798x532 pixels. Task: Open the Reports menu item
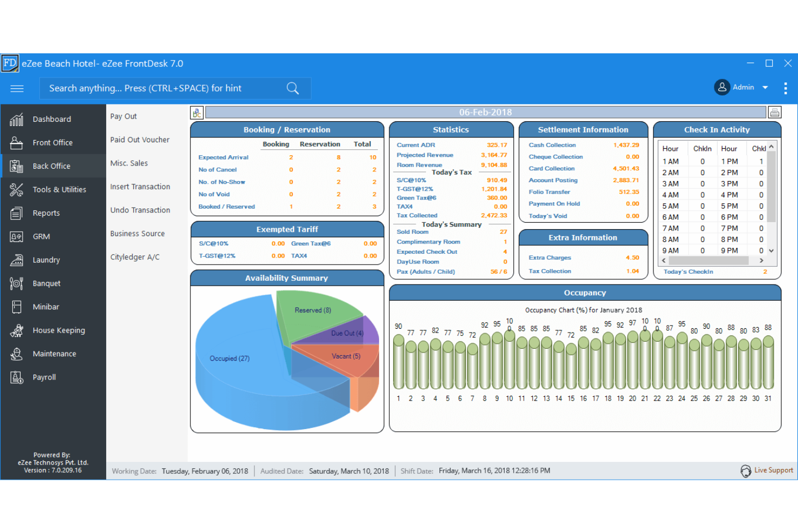[46, 213]
